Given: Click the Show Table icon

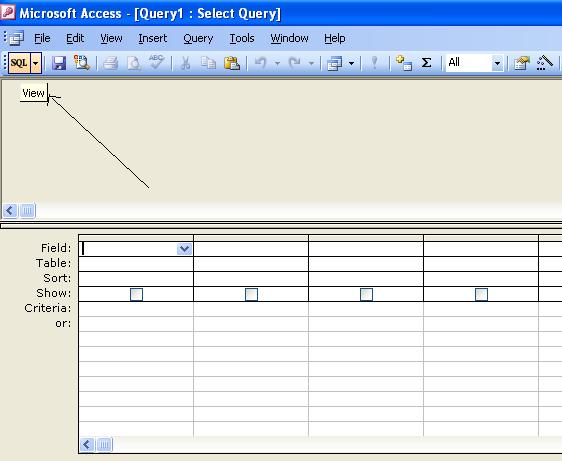Looking at the screenshot, I should (404, 63).
